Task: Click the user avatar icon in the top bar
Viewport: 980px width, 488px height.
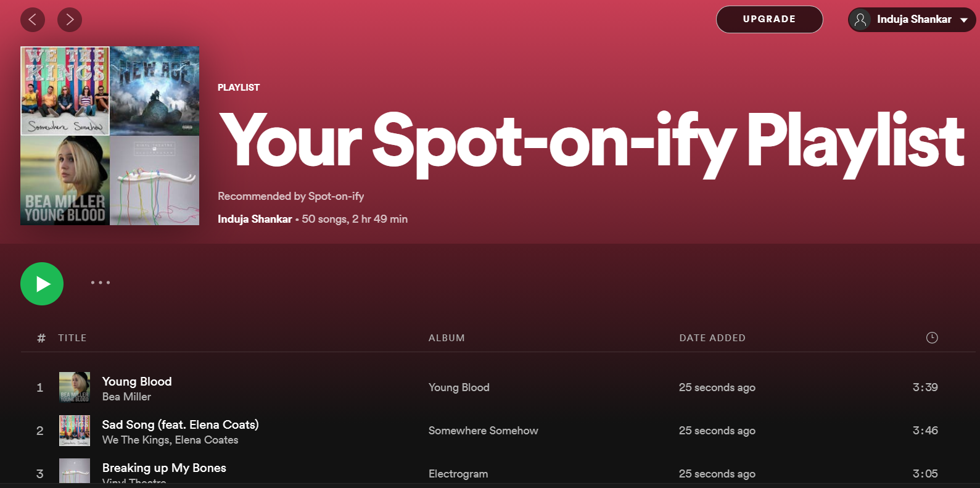Action: pos(860,20)
